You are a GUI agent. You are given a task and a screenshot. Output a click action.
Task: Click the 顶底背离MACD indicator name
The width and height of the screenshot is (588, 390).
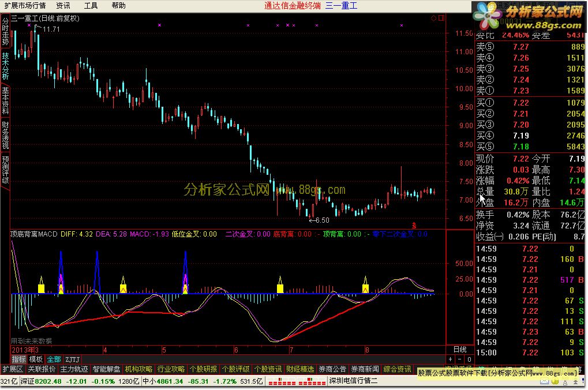click(33, 234)
